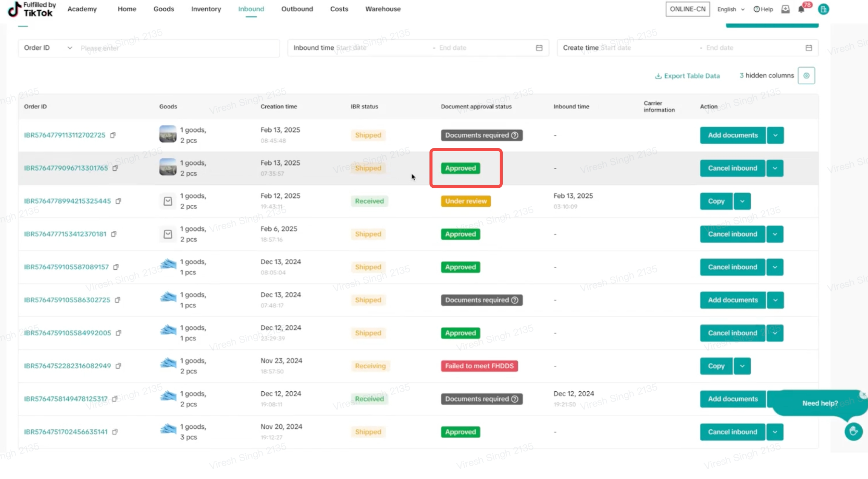This screenshot has height=479, width=868.
Task: Expand arrow next to first Add documents
Action: click(x=775, y=135)
